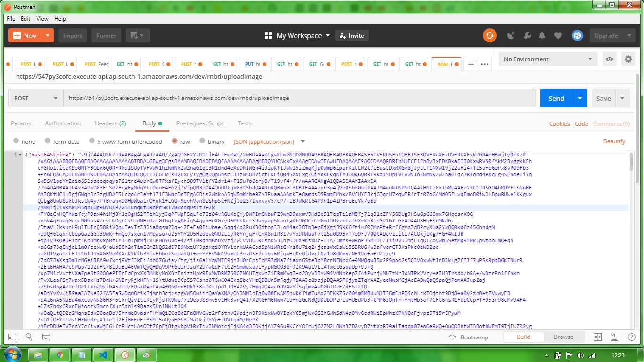Open the notifications bell icon
Image resolution: width=644 pixels, height=362 pixels.
click(543, 35)
